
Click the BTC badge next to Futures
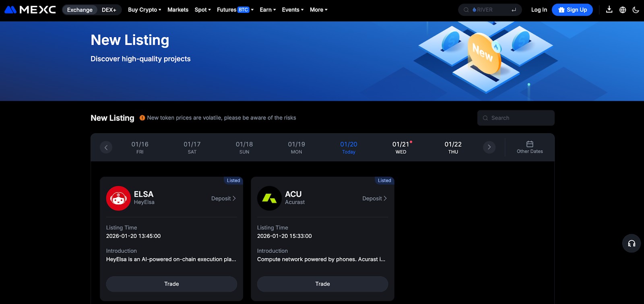click(244, 10)
